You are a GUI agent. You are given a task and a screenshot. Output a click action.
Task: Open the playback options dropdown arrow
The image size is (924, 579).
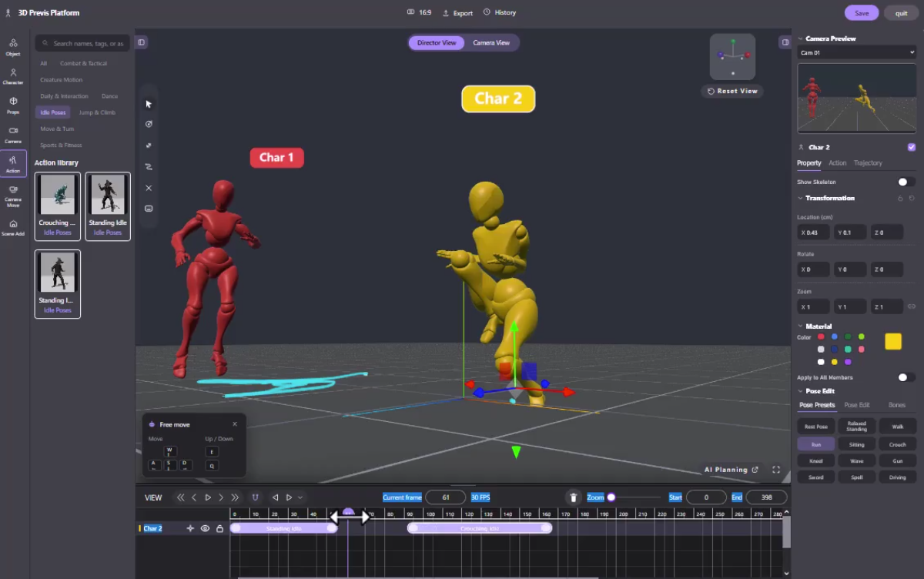[300, 497]
